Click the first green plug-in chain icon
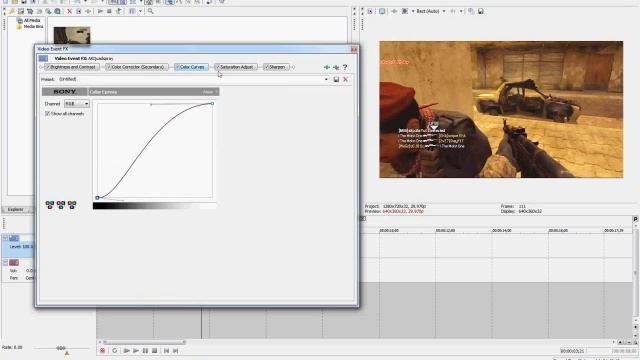Screen dimensions: 640x360 [327, 67]
